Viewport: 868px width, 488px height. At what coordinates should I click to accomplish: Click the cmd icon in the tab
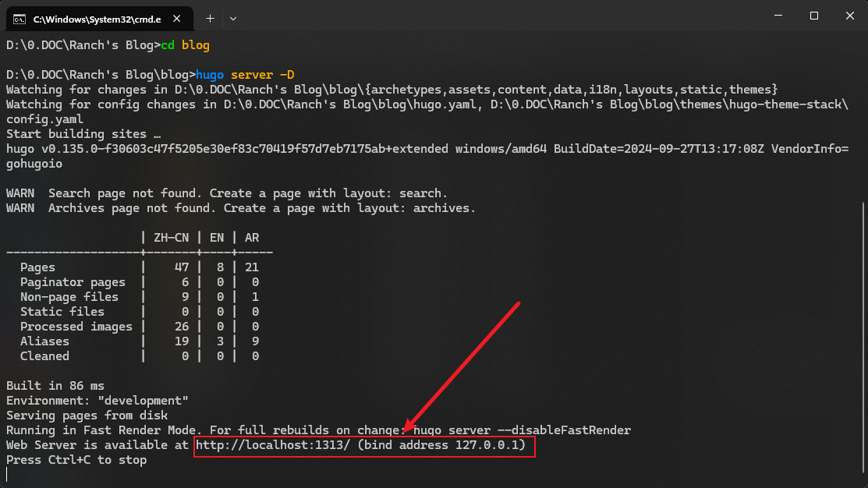click(x=19, y=17)
